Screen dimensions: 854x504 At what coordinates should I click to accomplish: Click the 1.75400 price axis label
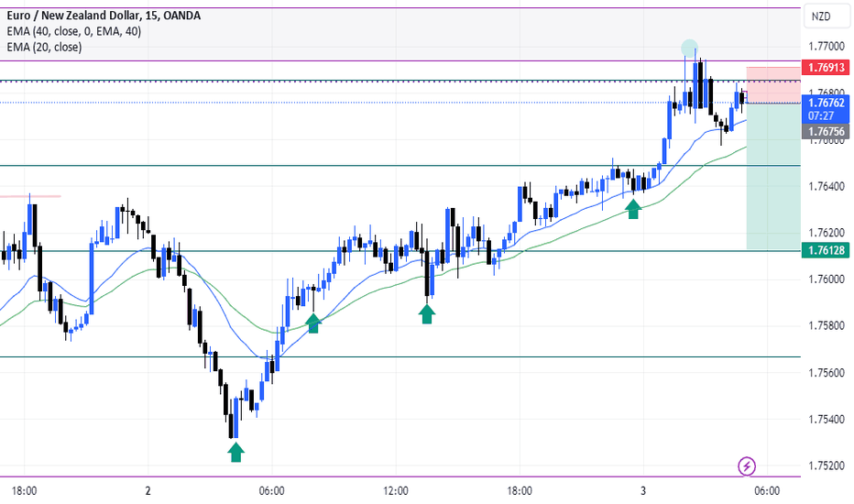point(827,420)
